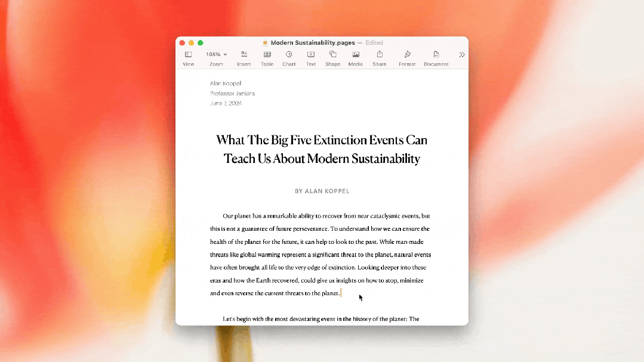Add a Table from the toolbar
The height and width of the screenshot is (362, 644).
coord(267,55)
